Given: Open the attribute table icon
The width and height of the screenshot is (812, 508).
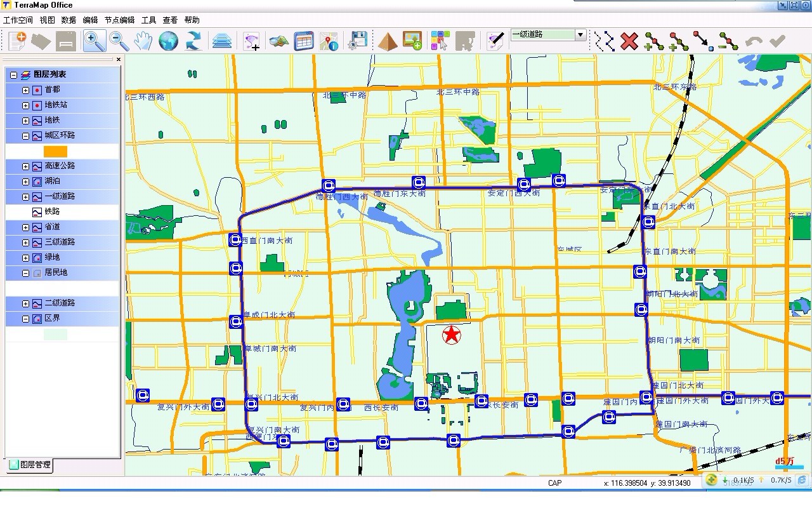Looking at the screenshot, I should coord(304,41).
